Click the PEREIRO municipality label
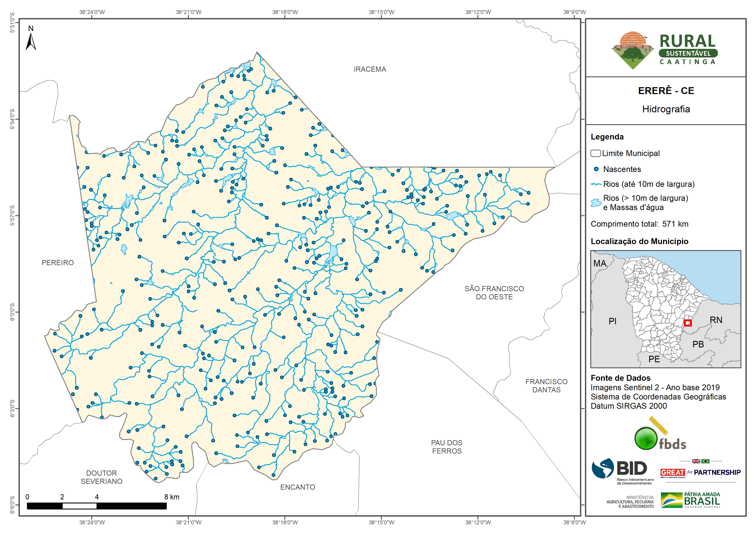The height and width of the screenshot is (534, 756). 58,263
